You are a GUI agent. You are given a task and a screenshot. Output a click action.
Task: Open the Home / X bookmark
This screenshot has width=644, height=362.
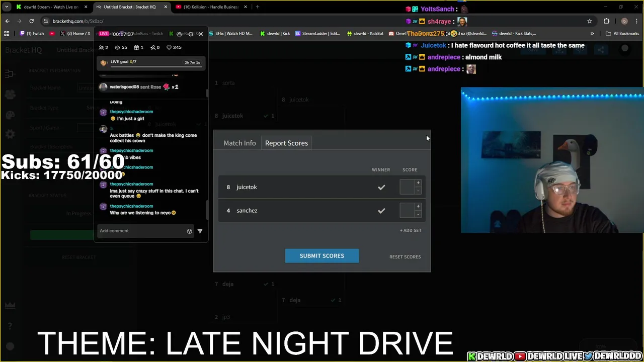click(75, 34)
